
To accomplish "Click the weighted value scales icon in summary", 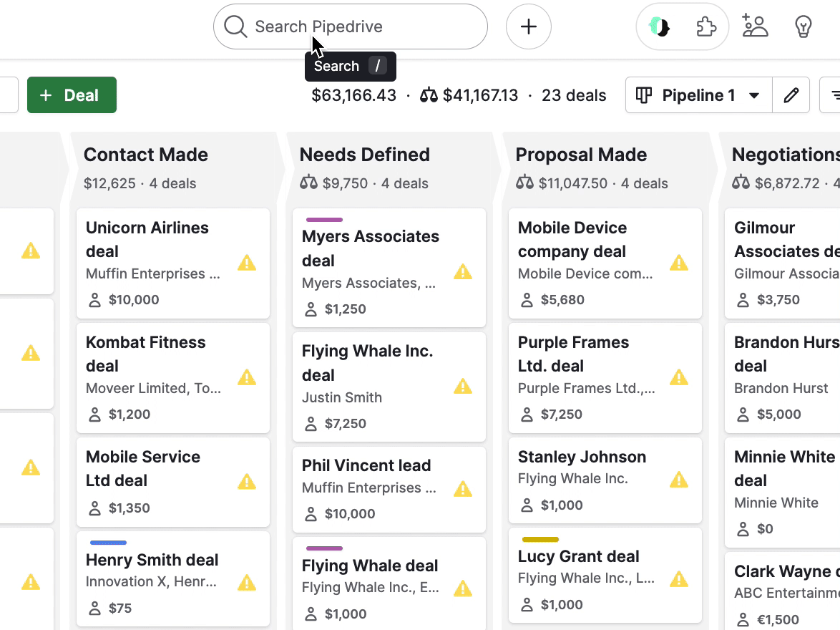I will pos(429,95).
